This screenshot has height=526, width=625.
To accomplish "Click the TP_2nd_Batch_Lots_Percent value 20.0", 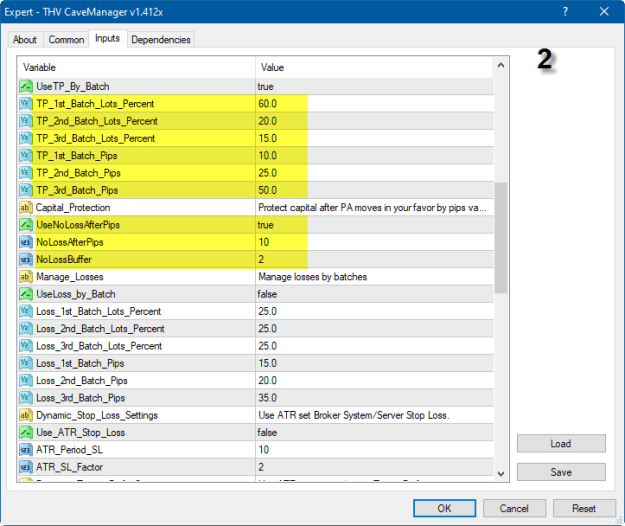I will (x=267, y=121).
